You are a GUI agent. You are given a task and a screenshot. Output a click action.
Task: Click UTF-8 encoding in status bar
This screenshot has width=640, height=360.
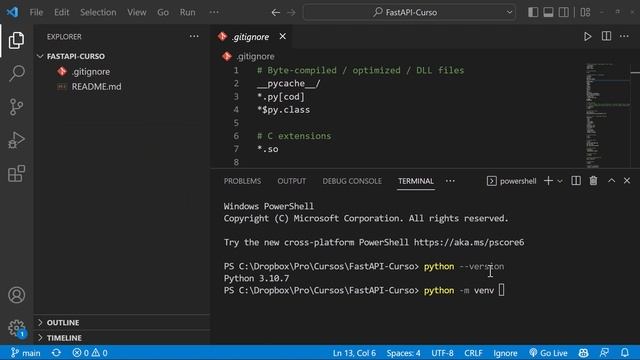click(442, 353)
